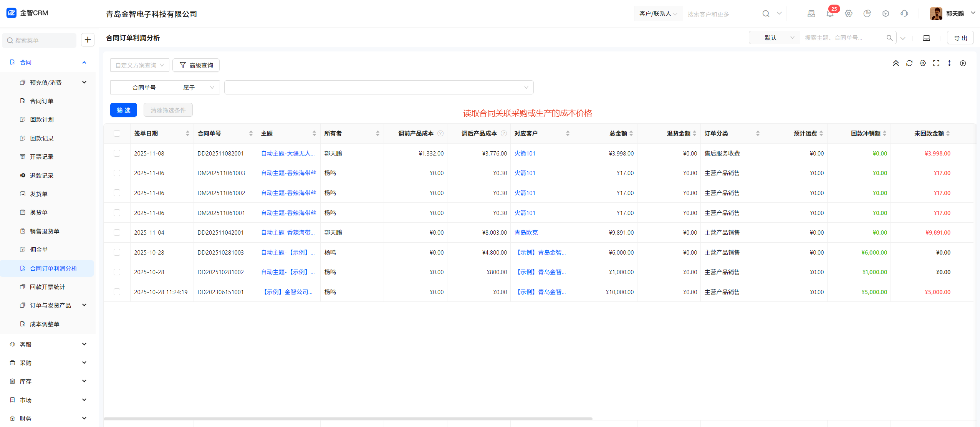The width and height of the screenshot is (980, 427).
Task: Tick checkbox for contract DD202511082001
Action: [117, 153]
